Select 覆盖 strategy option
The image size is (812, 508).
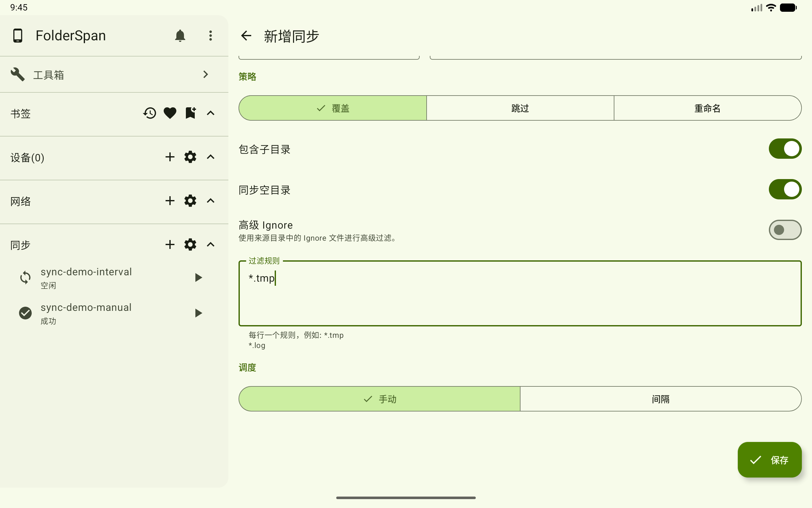pyautogui.click(x=332, y=108)
